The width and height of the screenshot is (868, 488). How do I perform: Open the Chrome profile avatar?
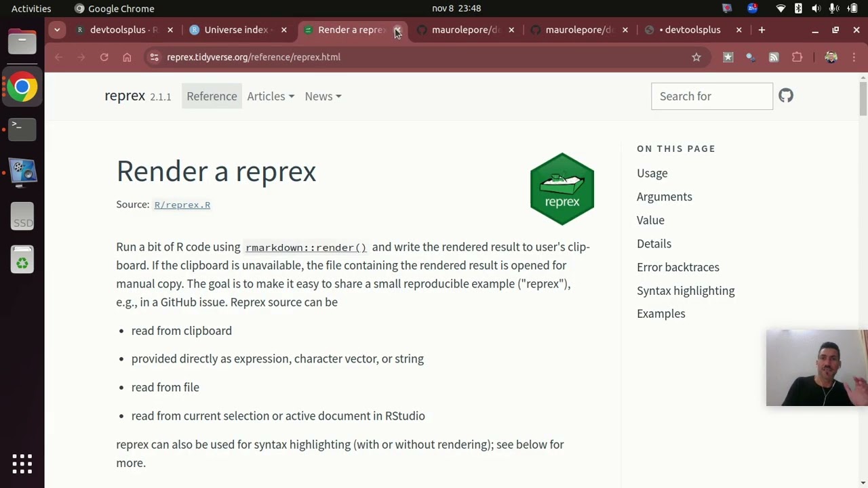coord(831,57)
